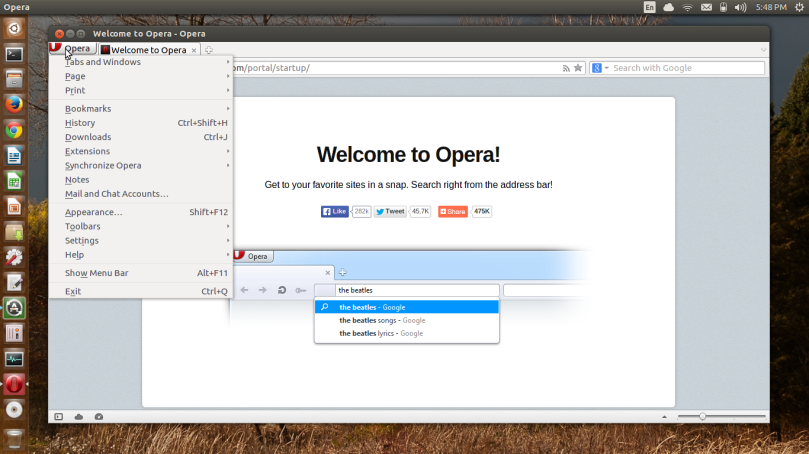Open Wi-Fi network indicator
This screenshot has width=809, height=454.
click(x=687, y=7)
